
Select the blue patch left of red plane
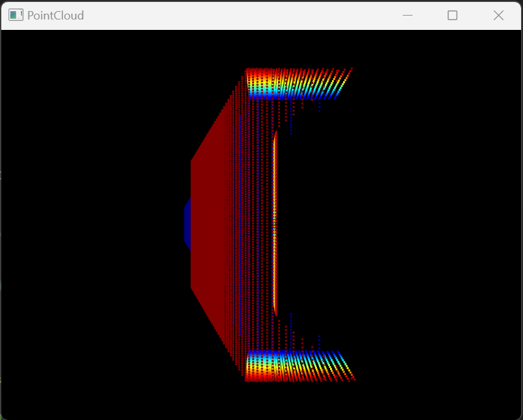pos(187,224)
